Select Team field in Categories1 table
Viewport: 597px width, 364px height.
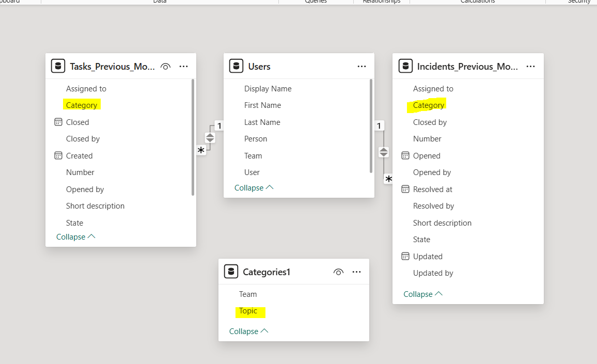tap(248, 294)
